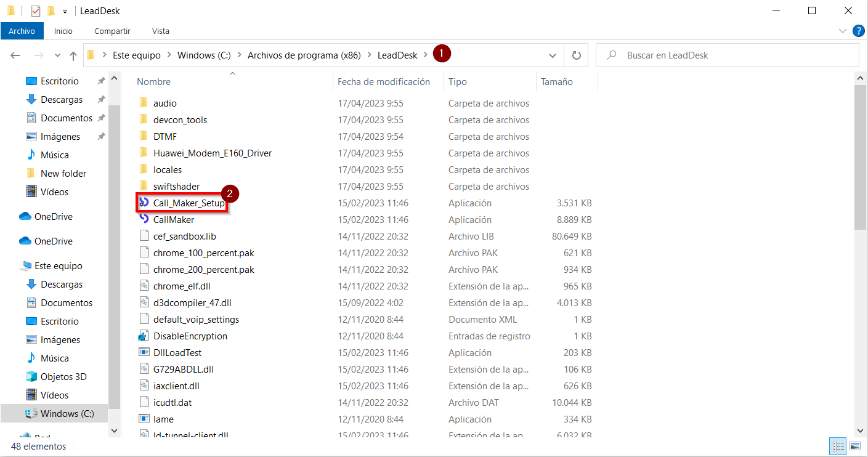Refresh the LeadDesk folder view
The image size is (868, 457).
(x=577, y=55)
